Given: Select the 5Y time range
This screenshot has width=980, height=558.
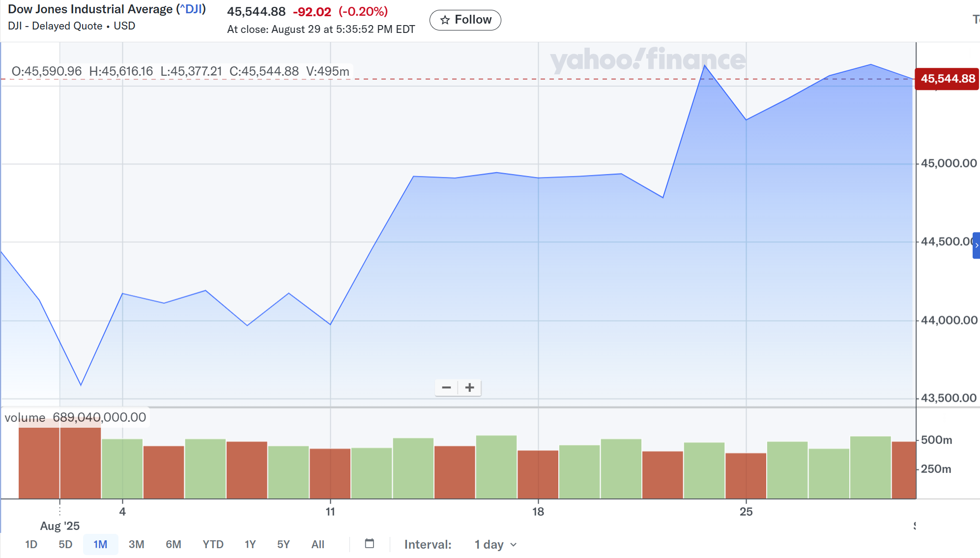Looking at the screenshot, I should [x=283, y=545].
